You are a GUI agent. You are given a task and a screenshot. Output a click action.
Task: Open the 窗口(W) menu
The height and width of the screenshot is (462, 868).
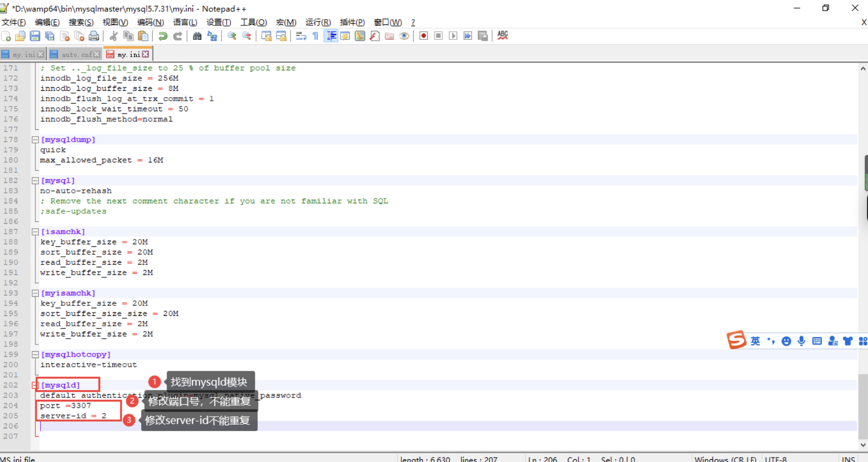388,22
